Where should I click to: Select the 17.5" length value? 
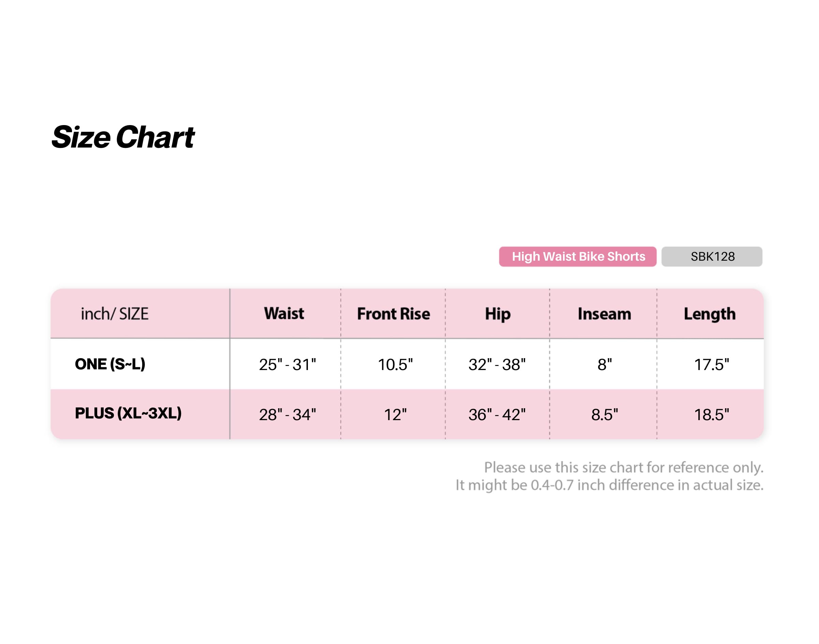(711, 365)
